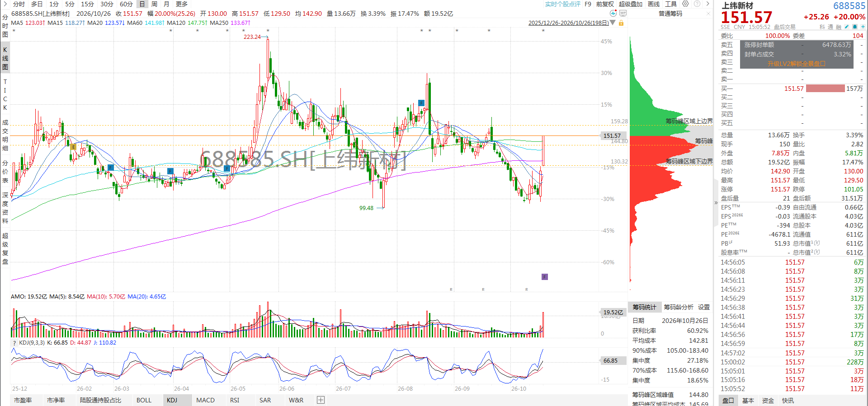Add the stock with the blue plus icon

[863, 27]
